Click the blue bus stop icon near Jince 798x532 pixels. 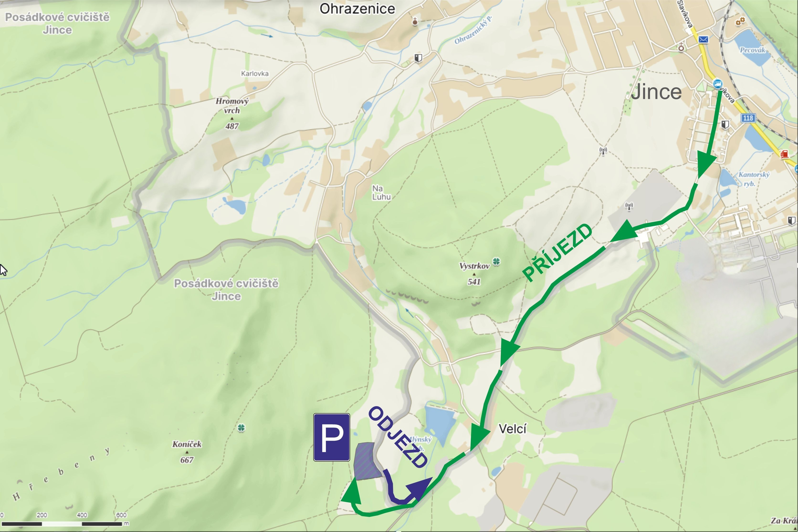click(x=718, y=83)
